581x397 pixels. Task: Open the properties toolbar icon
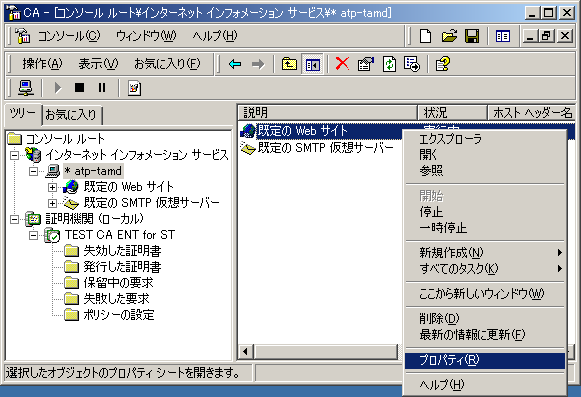pyautogui.click(x=366, y=64)
